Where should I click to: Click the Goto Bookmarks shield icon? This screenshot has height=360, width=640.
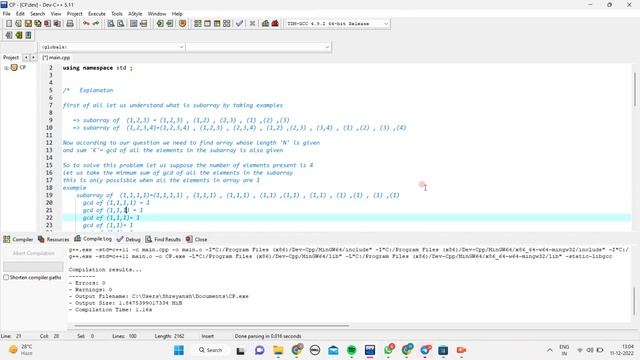click(x=182, y=24)
